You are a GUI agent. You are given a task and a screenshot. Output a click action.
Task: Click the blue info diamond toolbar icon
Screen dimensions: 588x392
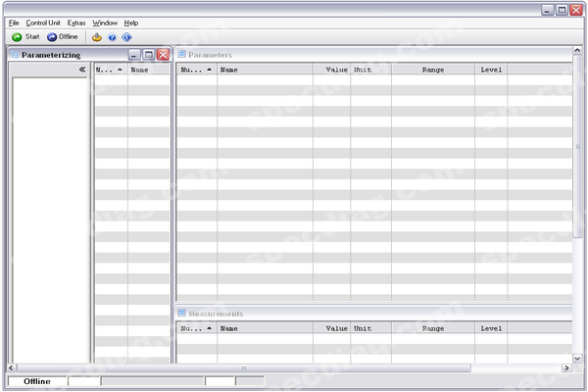click(x=126, y=37)
